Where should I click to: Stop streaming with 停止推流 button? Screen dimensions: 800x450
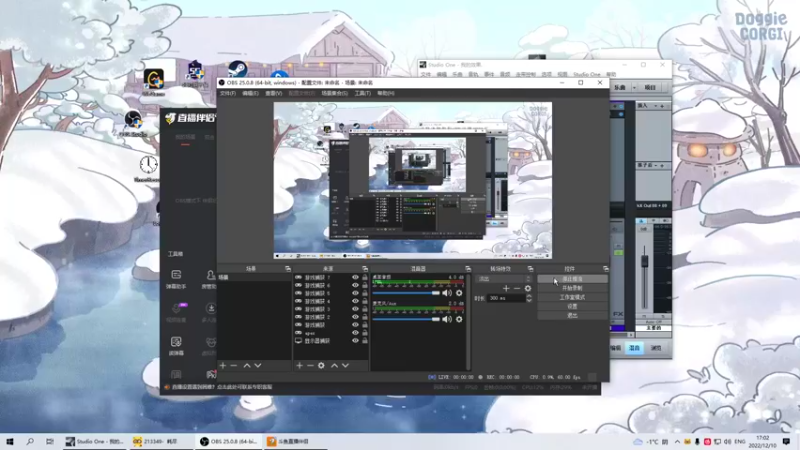(x=572, y=279)
